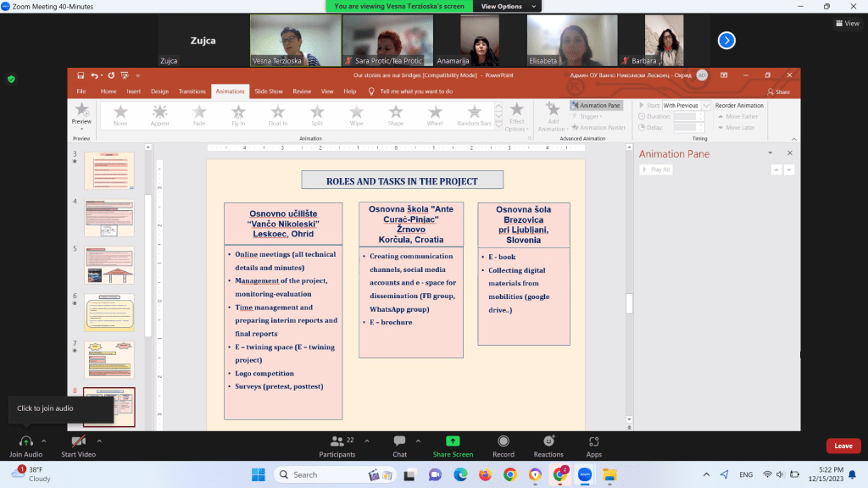Switch to the Transitions ribbon tab
868x488 pixels.
(x=192, y=91)
